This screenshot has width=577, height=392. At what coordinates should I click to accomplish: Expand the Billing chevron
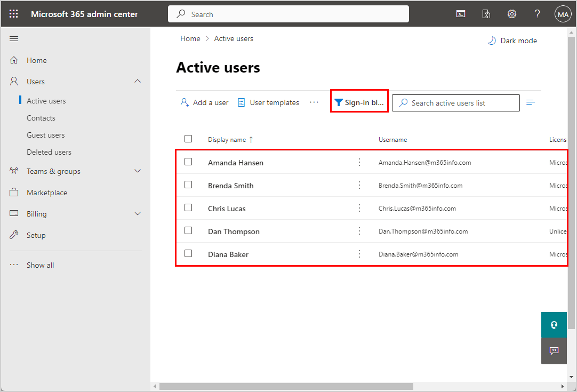click(x=138, y=213)
